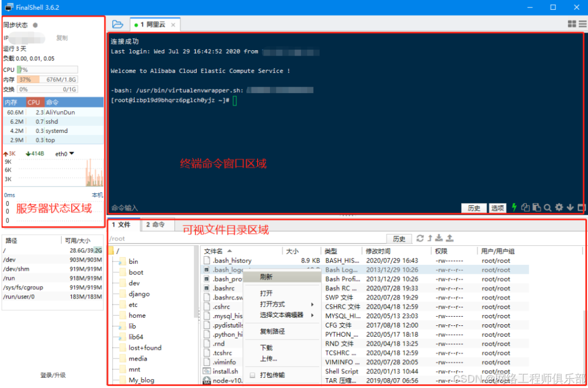Select 打开 in the context menu
Viewport: 588px width, 388px height.
pos(283,293)
